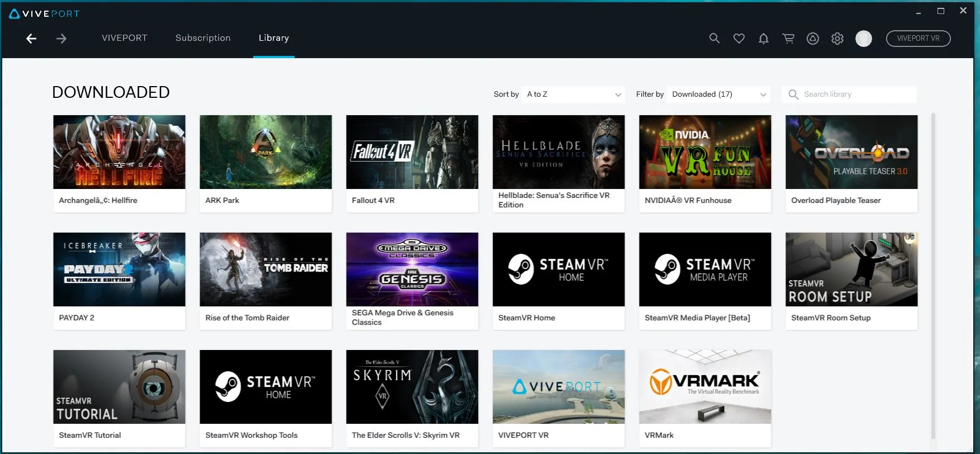Open SEGA Mega Drive Genesis Classics thumbnail

(x=412, y=269)
